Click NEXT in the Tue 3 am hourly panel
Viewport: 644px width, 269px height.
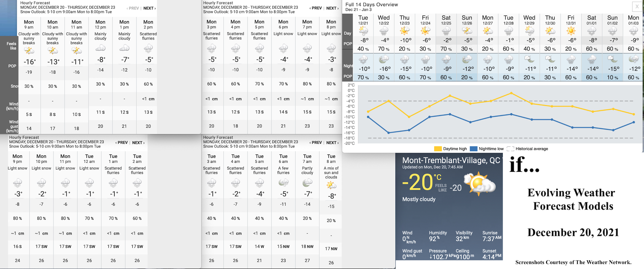tap(332, 143)
